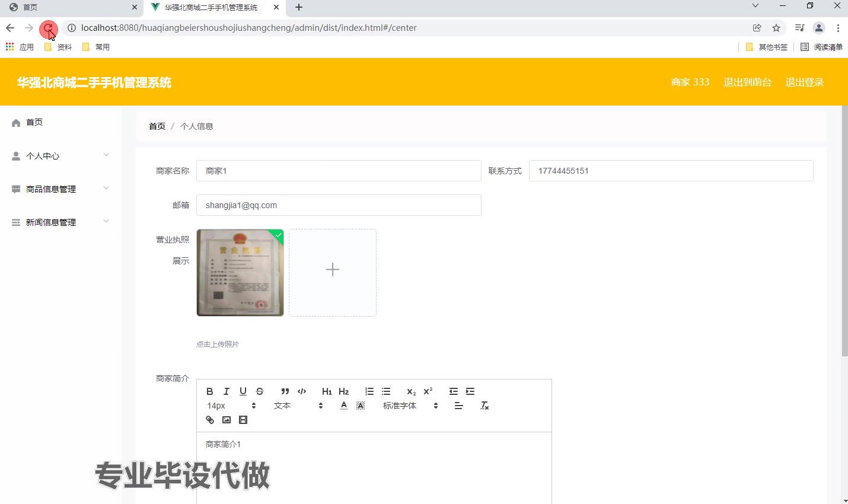
Task: Create a bulleted list
Action: 386,391
